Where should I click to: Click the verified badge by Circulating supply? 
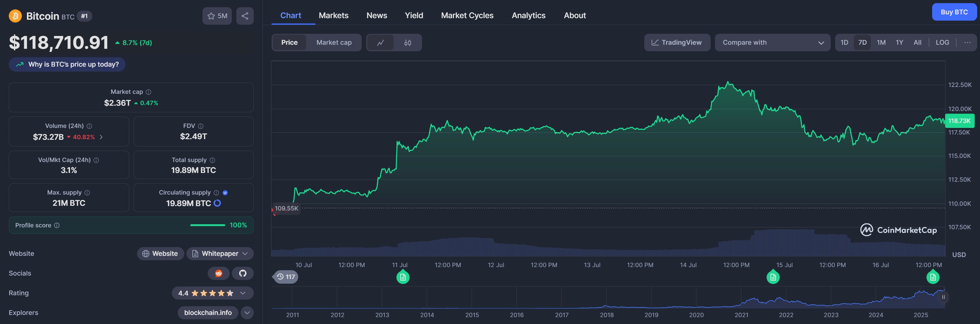coord(225,193)
